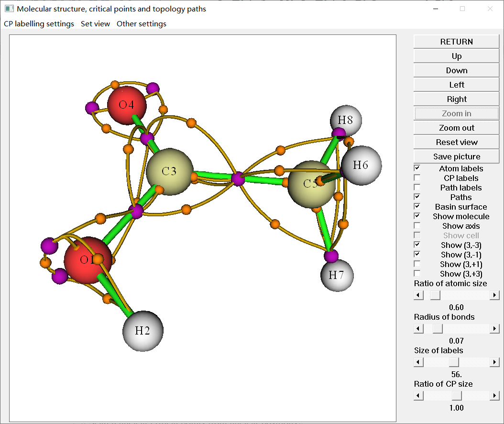Increase Radius of bonds with right arrow

click(x=494, y=328)
